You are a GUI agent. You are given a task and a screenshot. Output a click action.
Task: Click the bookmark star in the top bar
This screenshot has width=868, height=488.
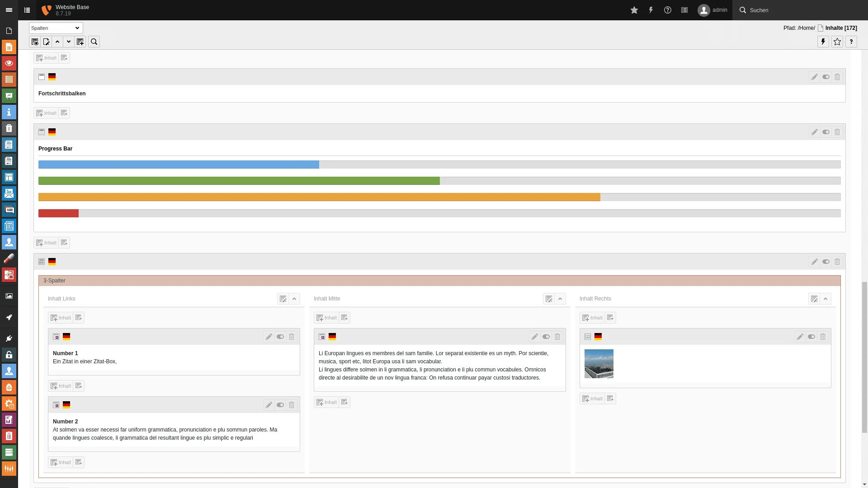tap(633, 9)
